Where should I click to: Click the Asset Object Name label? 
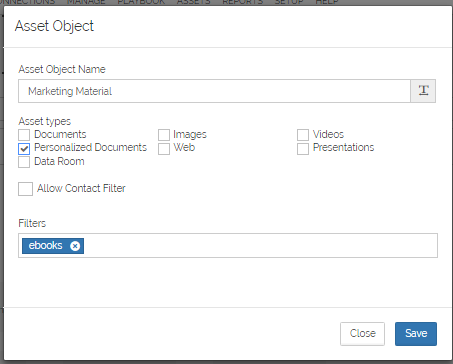click(62, 69)
